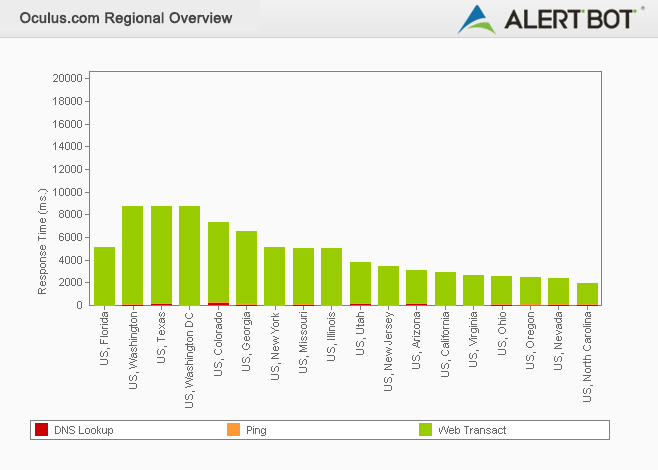Click the US, Washington DC bar
This screenshot has width=658, height=470.
click(x=189, y=256)
